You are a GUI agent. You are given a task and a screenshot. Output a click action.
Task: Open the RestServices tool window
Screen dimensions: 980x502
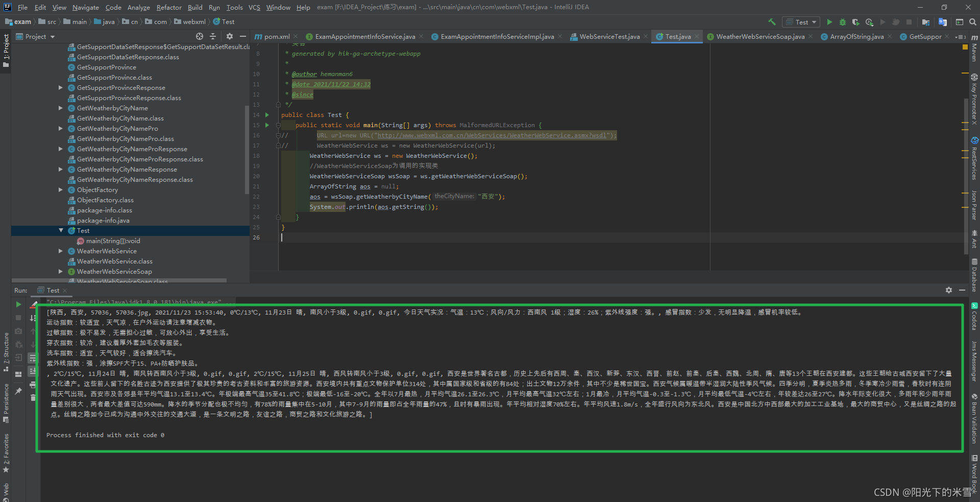(x=974, y=158)
